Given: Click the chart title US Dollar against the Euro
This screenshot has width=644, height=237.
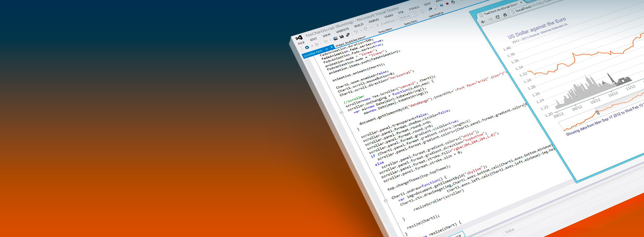Looking at the screenshot, I should click(x=537, y=28).
